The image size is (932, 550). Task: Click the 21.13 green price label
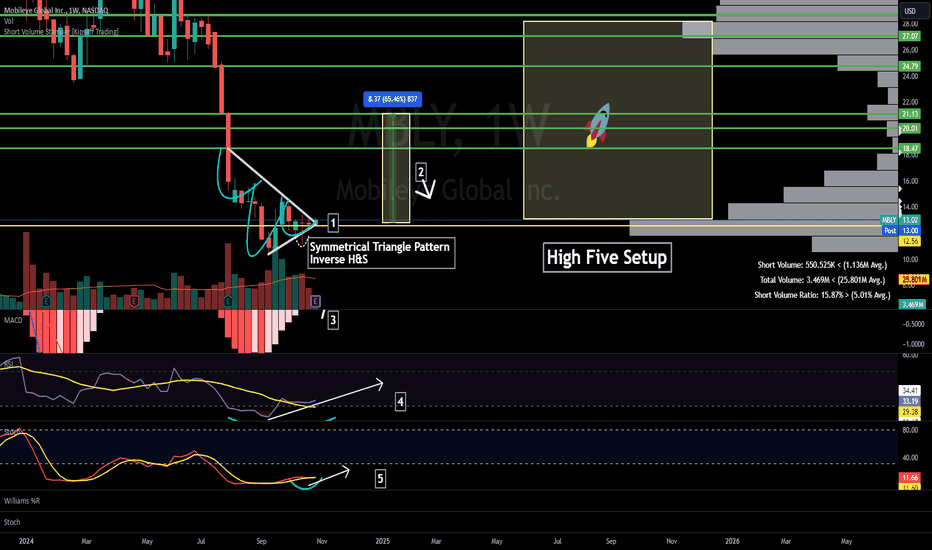point(910,114)
